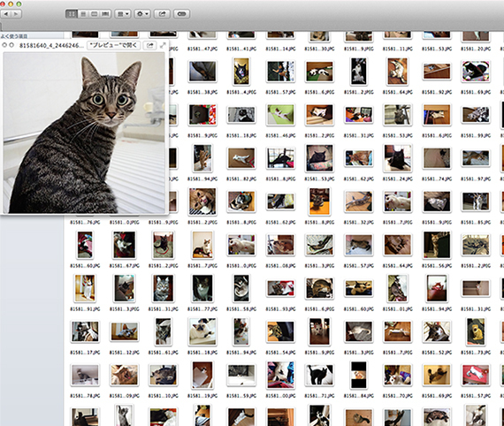
Task: Go back to previous folder
Action: (6, 14)
